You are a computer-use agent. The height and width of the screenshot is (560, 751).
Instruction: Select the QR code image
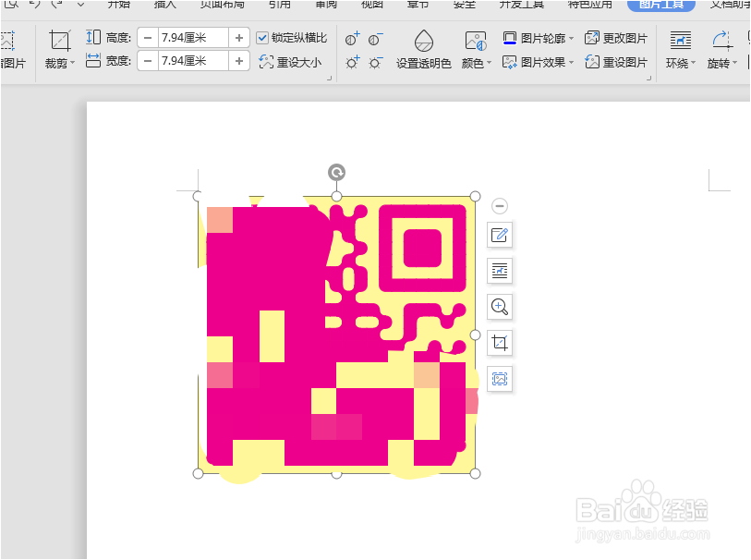[336, 335]
